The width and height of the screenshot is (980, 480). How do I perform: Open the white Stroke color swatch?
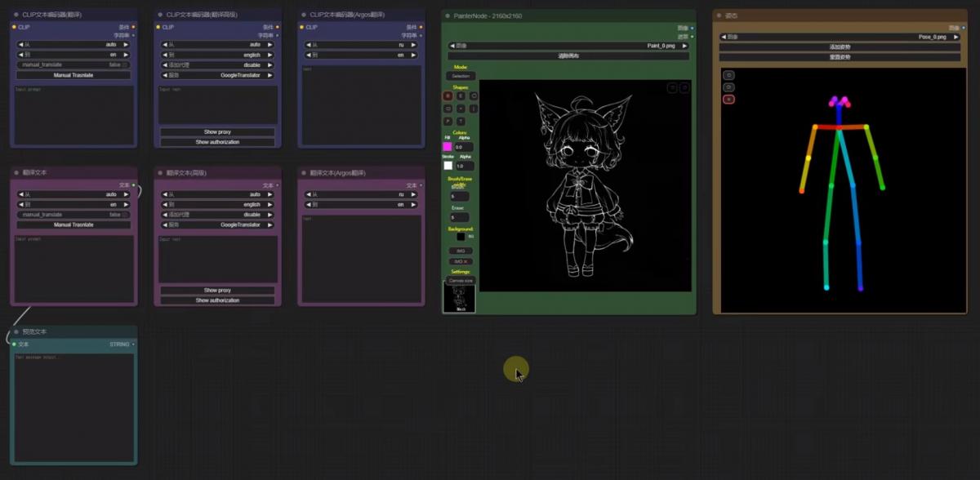448,166
